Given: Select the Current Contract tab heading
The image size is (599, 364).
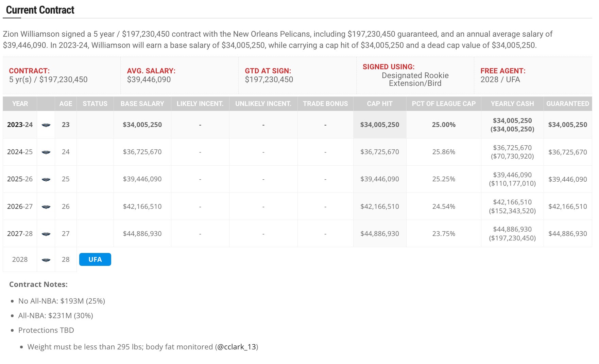Looking at the screenshot, I should coord(40,10).
